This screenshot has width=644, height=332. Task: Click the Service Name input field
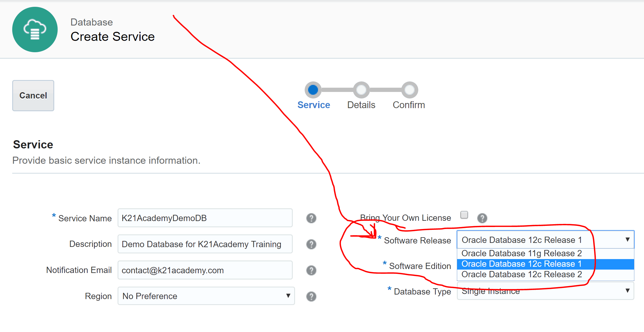205,218
